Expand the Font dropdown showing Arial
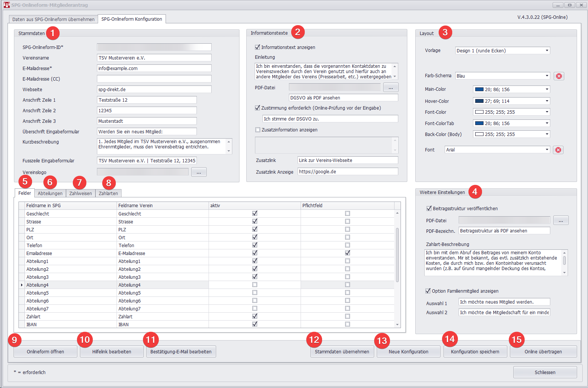 tap(547, 150)
